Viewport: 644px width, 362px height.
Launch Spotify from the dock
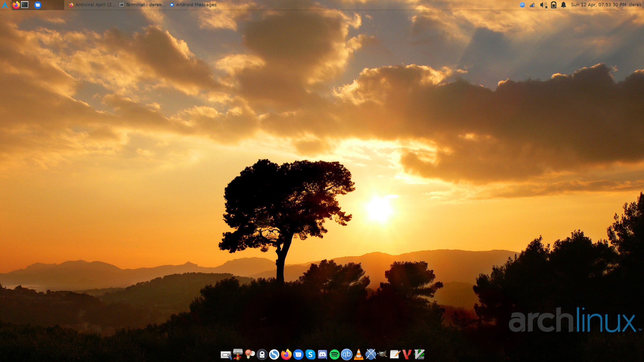(334, 355)
